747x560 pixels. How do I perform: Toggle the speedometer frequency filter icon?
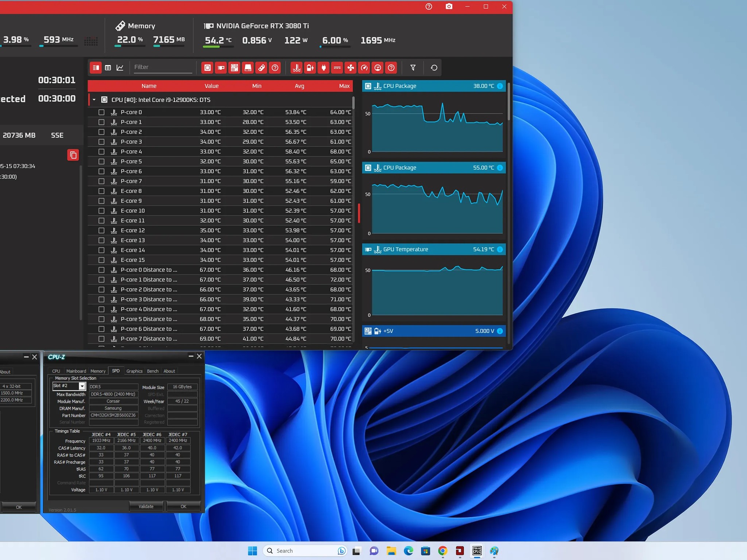click(x=364, y=67)
